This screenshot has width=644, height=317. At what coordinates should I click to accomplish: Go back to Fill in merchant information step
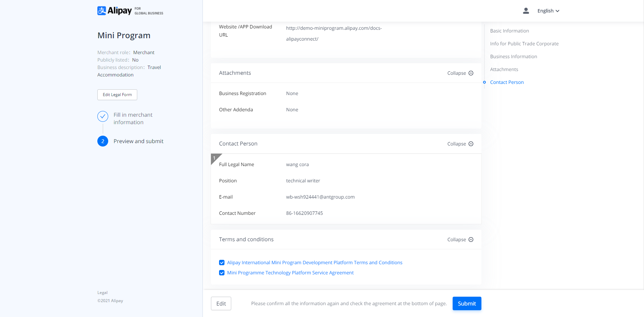pyautogui.click(x=133, y=118)
